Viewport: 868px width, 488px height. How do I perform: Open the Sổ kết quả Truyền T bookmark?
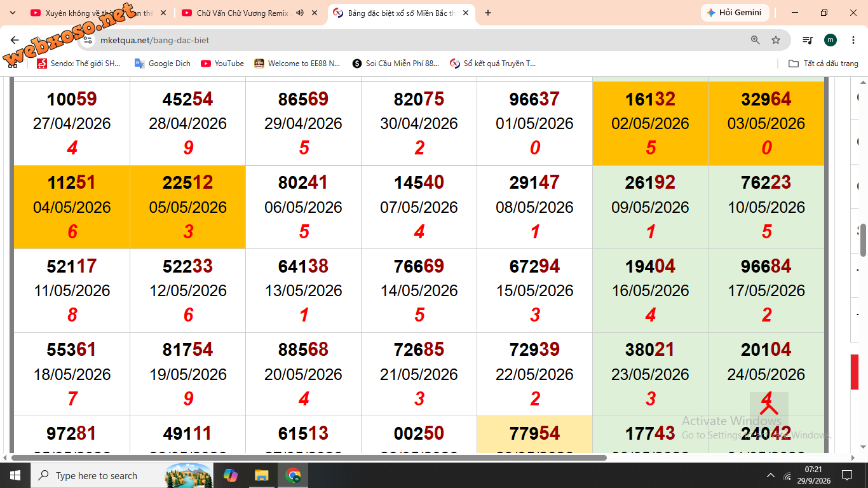pyautogui.click(x=493, y=64)
